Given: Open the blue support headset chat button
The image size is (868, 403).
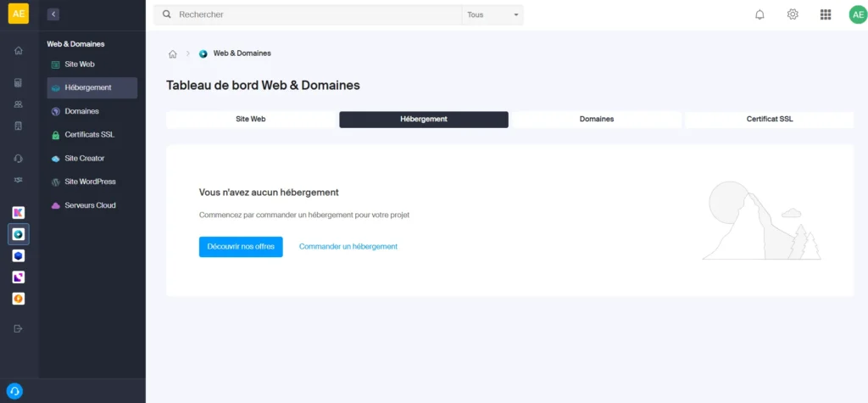Looking at the screenshot, I should point(15,390).
